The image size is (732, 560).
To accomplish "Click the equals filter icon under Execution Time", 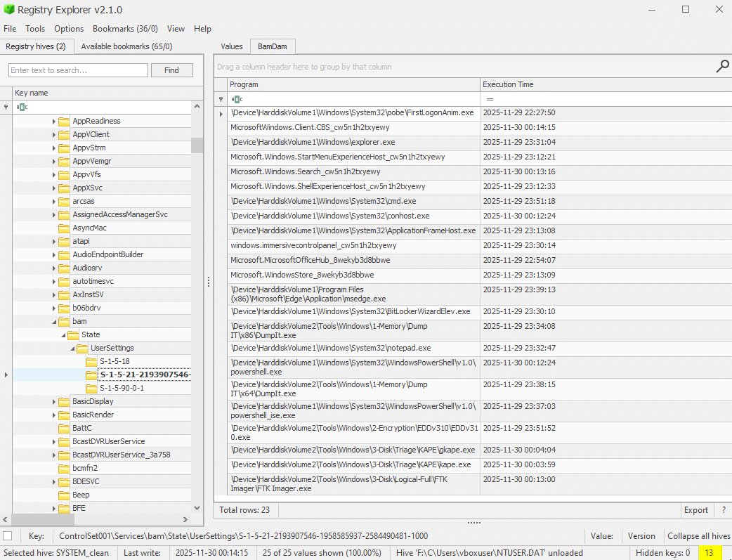I will coord(490,100).
